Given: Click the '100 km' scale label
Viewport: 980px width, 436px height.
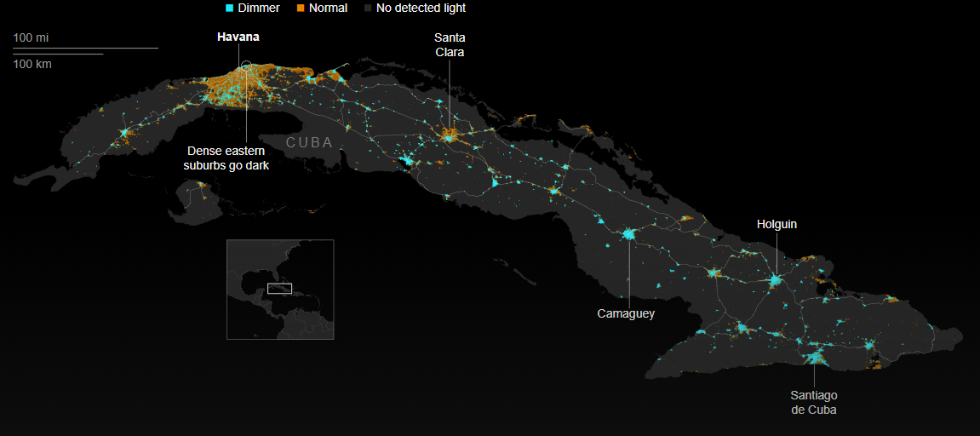Looking at the screenshot, I should pyautogui.click(x=32, y=64).
